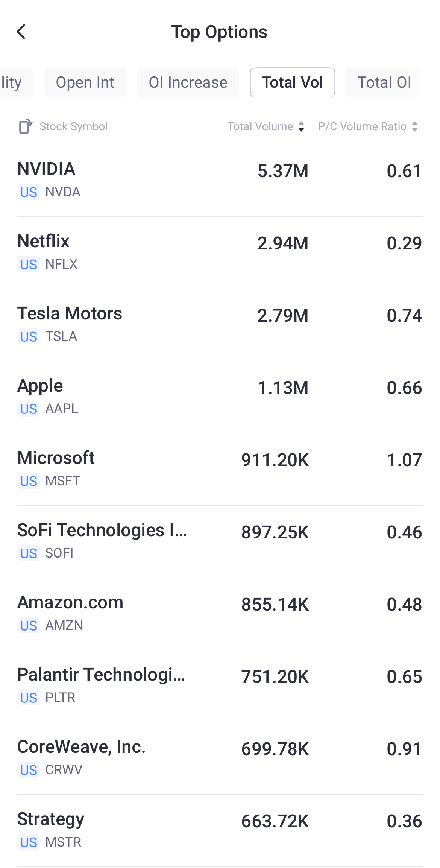Screen dimensions: 440x868
Task: Switch to the OI Increase tab
Action: 188,82
